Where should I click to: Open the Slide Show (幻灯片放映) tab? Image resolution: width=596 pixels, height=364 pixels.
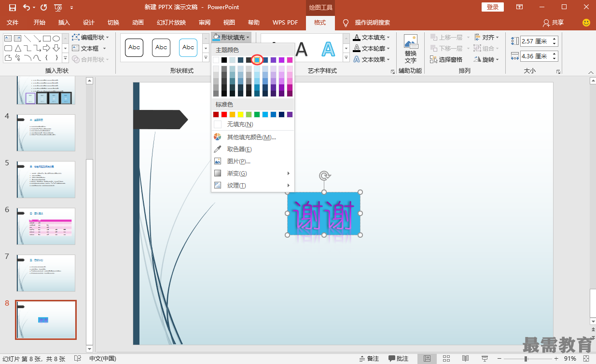tap(171, 23)
